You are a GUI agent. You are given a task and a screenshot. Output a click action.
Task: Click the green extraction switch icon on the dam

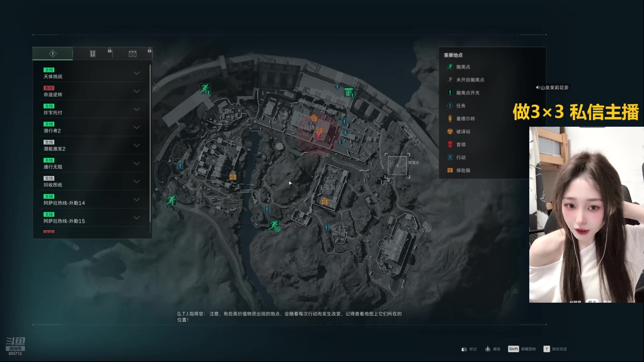(349, 92)
